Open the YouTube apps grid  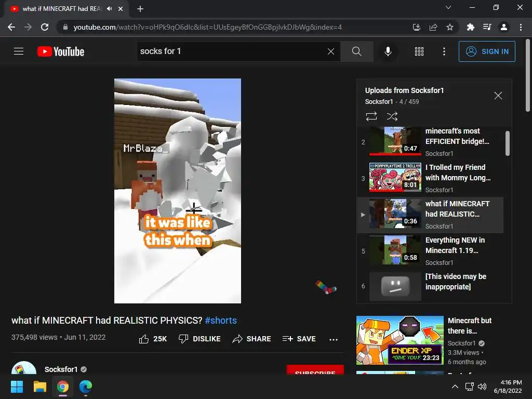419,51
